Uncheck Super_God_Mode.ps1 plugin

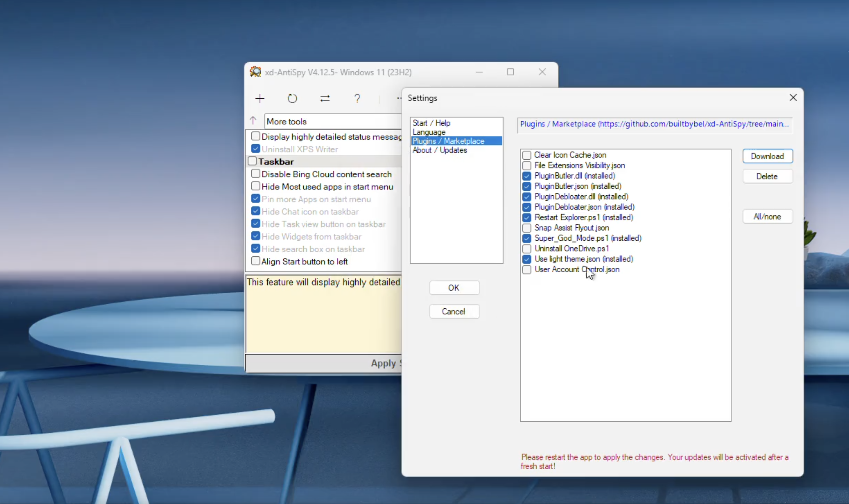click(x=526, y=239)
